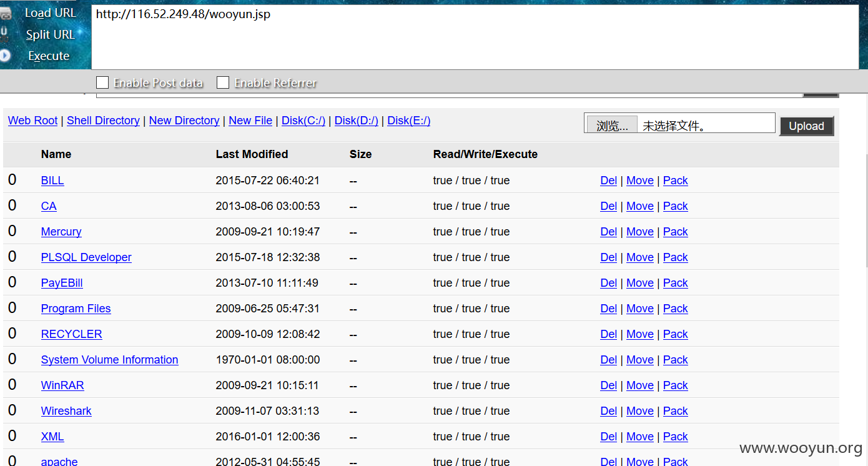Image resolution: width=868 pixels, height=466 pixels.
Task: Move the Program Files folder
Action: click(640, 309)
